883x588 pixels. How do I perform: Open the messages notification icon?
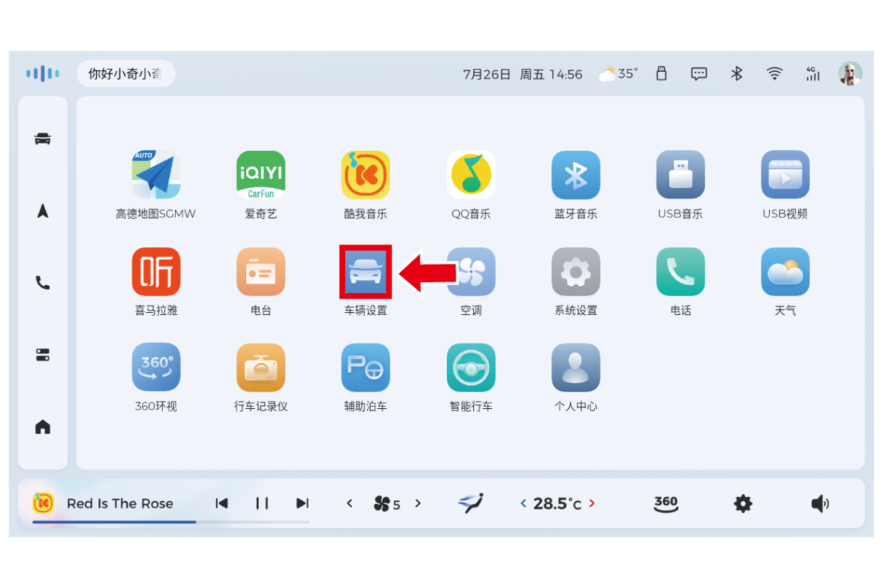click(699, 73)
